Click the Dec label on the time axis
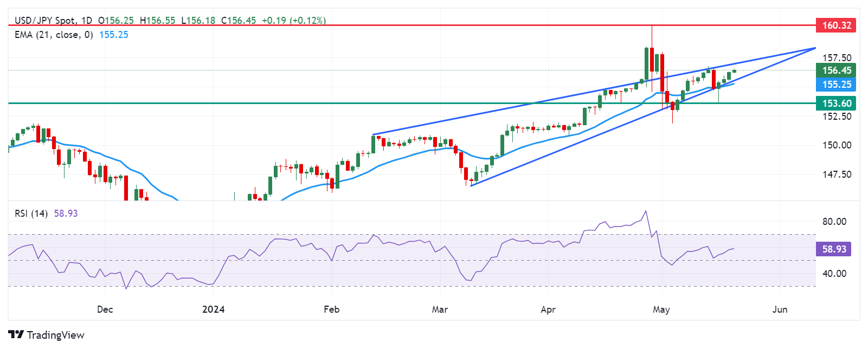The image size is (868, 349). coord(105,309)
